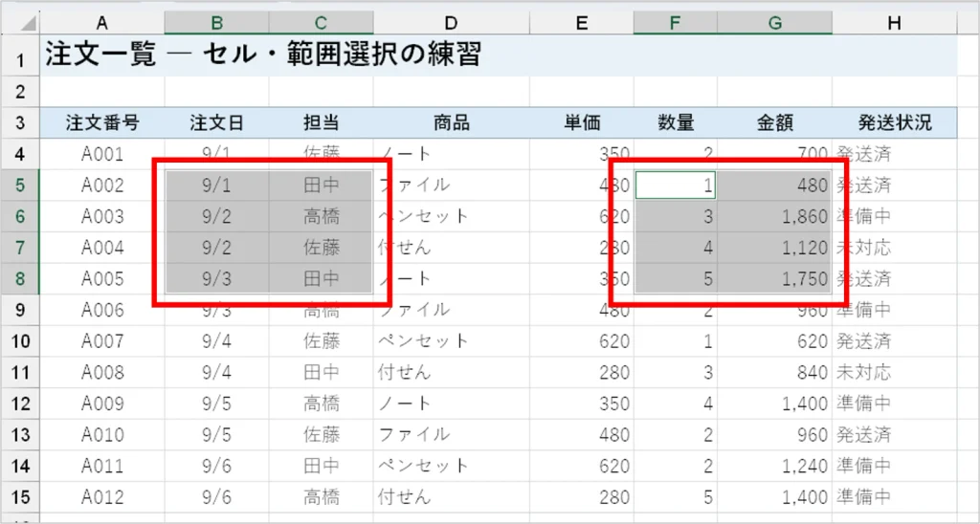Click the amount 1,860 cell
Screen dimensions: 980x524
point(775,217)
